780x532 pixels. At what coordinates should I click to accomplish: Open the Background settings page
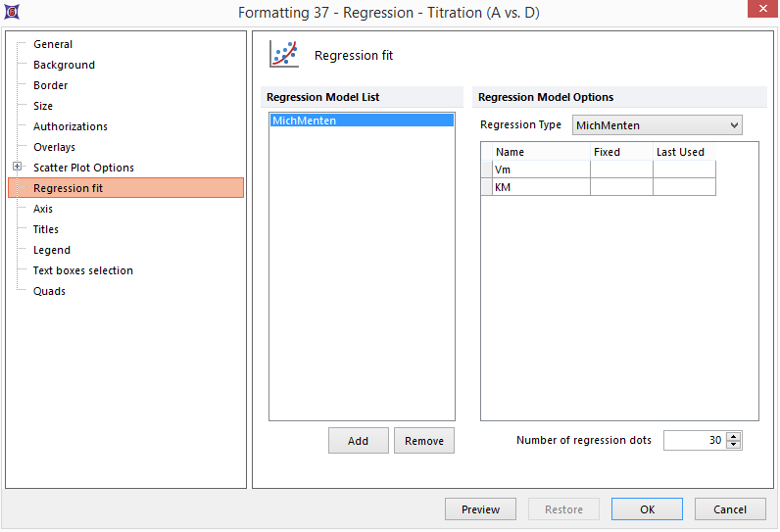click(x=64, y=65)
